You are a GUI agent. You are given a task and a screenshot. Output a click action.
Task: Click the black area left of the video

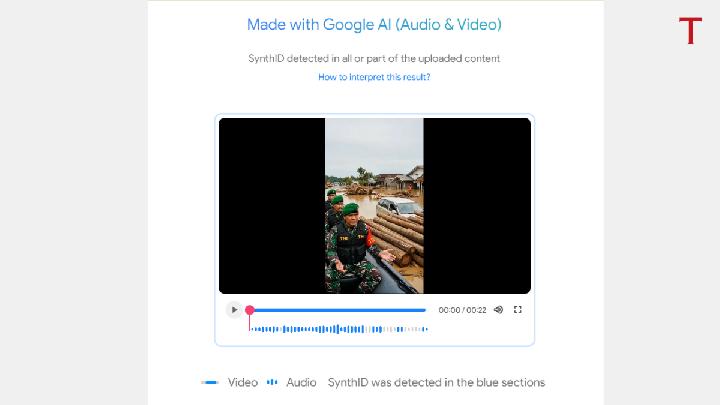[x=272, y=205]
